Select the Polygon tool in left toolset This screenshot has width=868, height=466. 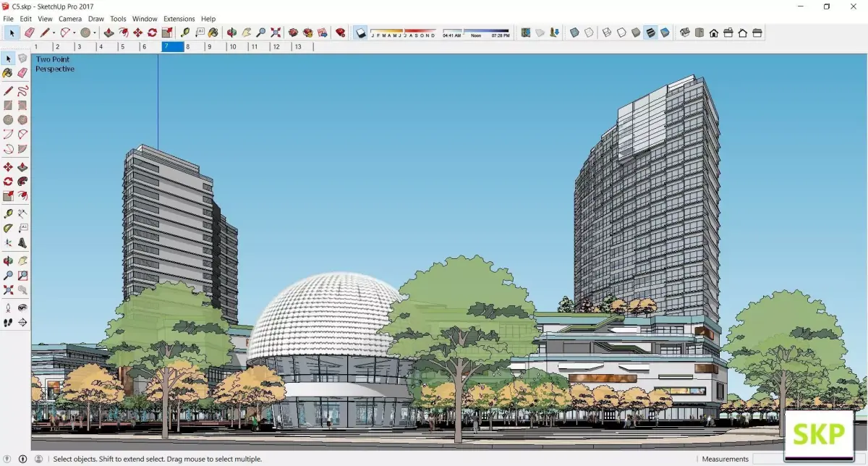click(22, 120)
